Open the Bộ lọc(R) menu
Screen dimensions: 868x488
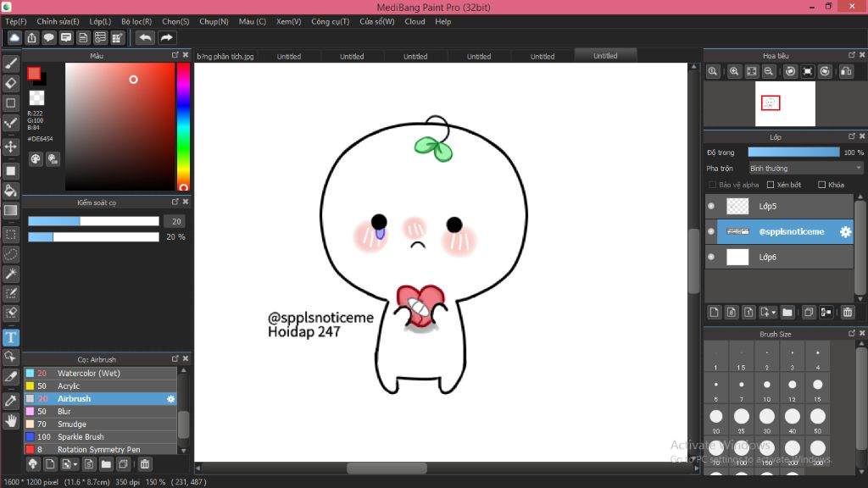[136, 21]
